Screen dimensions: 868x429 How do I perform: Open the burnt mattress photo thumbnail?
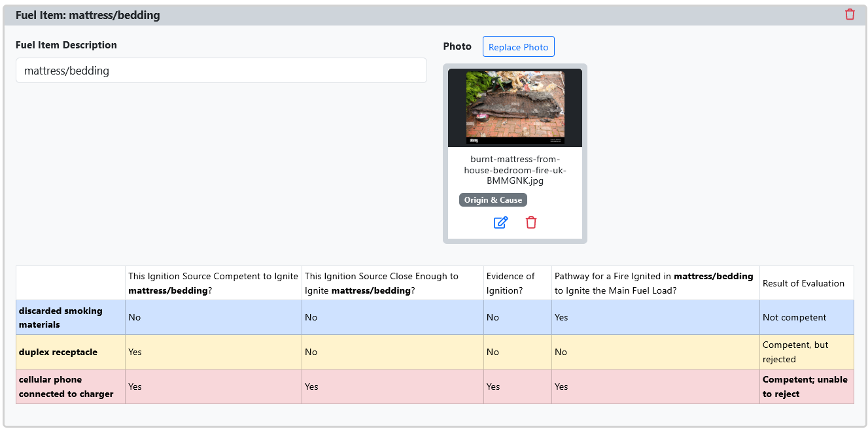click(x=515, y=108)
